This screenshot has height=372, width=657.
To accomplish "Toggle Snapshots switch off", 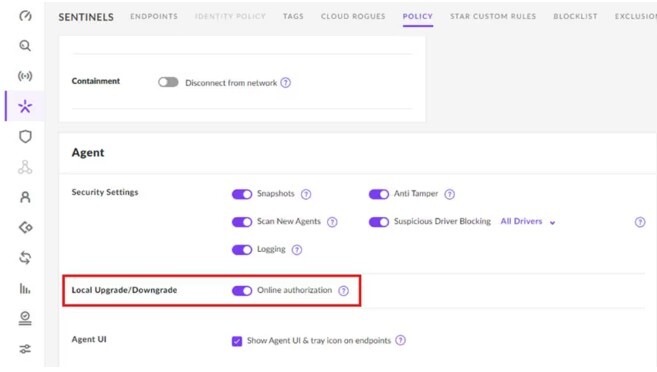I will coord(242,194).
